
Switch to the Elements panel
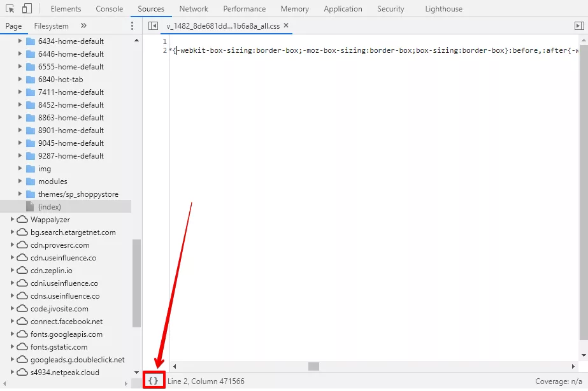coord(66,9)
